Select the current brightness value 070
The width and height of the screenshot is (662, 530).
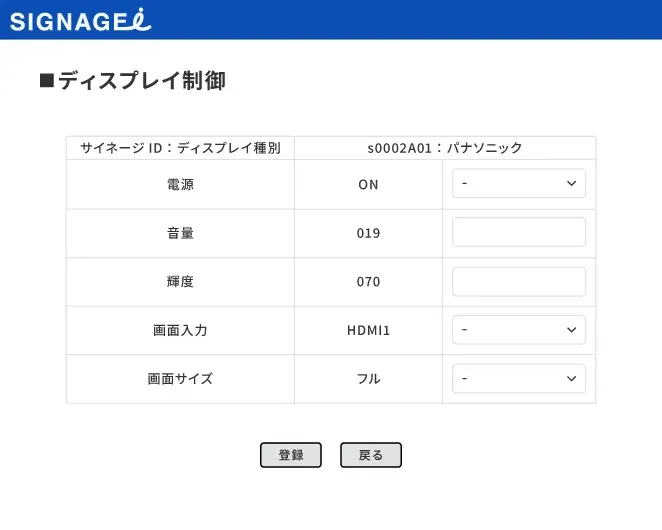point(368,282)
